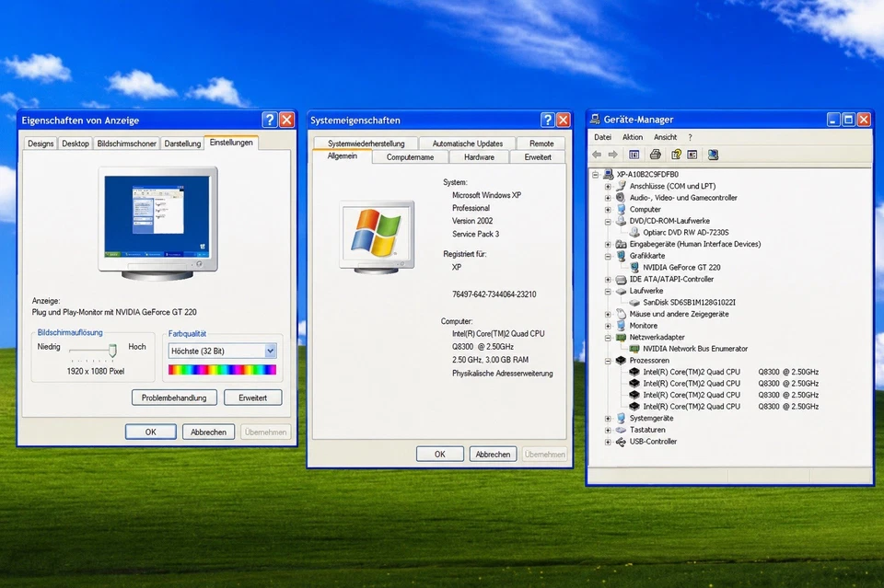Screen dimensions: 884x588
Task: Click the monitor preview image in Einstellungen tab
Action: [x=157, y=223]
